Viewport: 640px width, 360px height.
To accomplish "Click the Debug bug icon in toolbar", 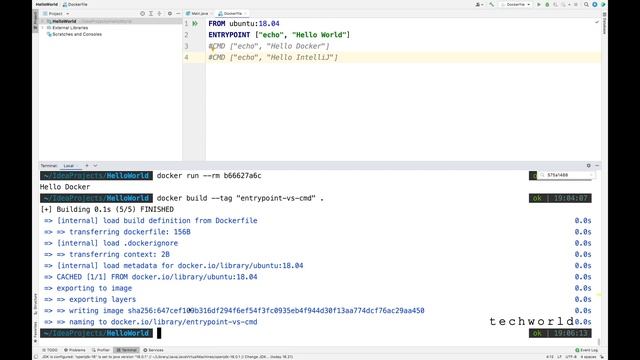I will coord(547,4).
